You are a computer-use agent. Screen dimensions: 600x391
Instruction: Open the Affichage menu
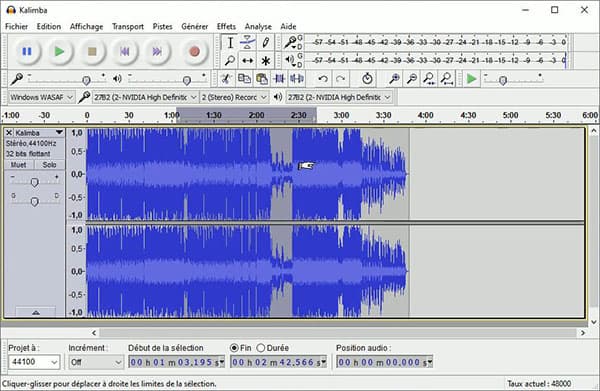click(86, 26)
